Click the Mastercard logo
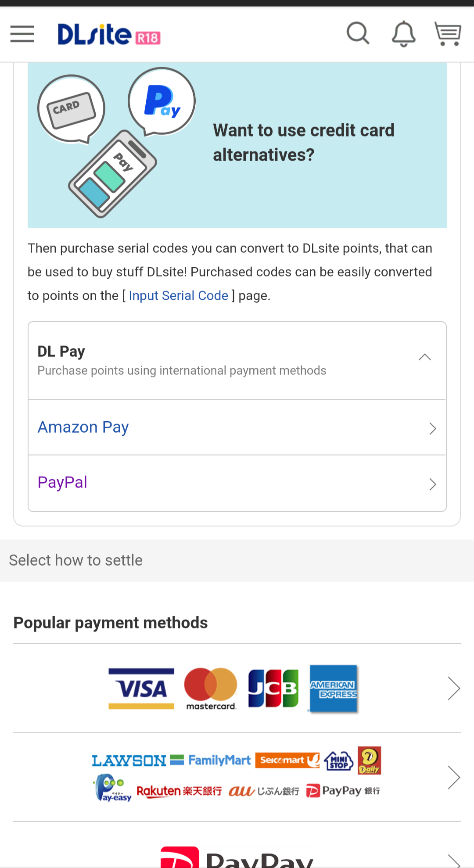The height and width of the screenshot is (868, 474). (x=211, y=688)
